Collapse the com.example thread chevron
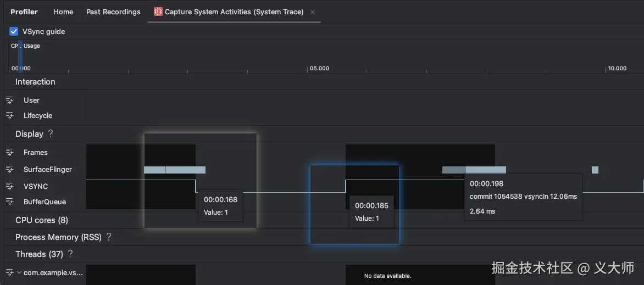The image size is (644, 285). [19, 272]
